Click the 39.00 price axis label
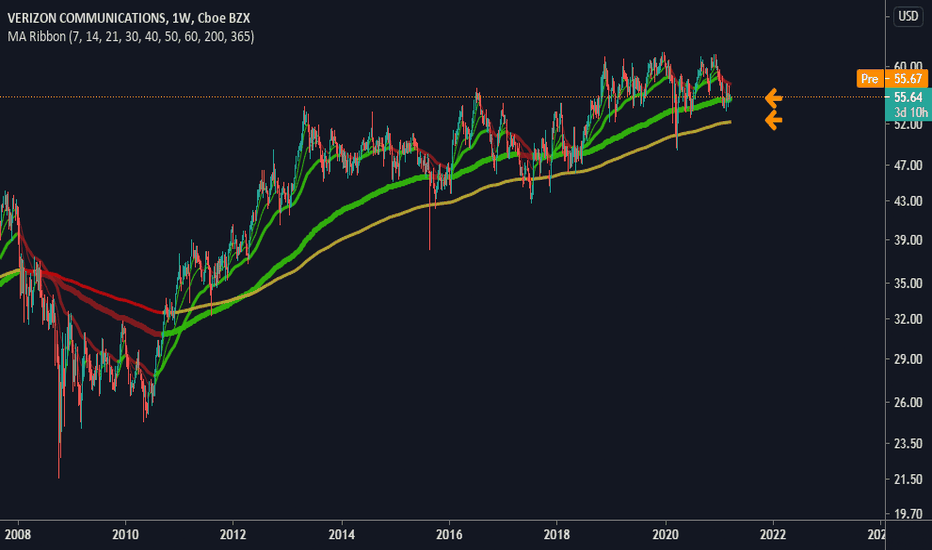 [908, 240]
